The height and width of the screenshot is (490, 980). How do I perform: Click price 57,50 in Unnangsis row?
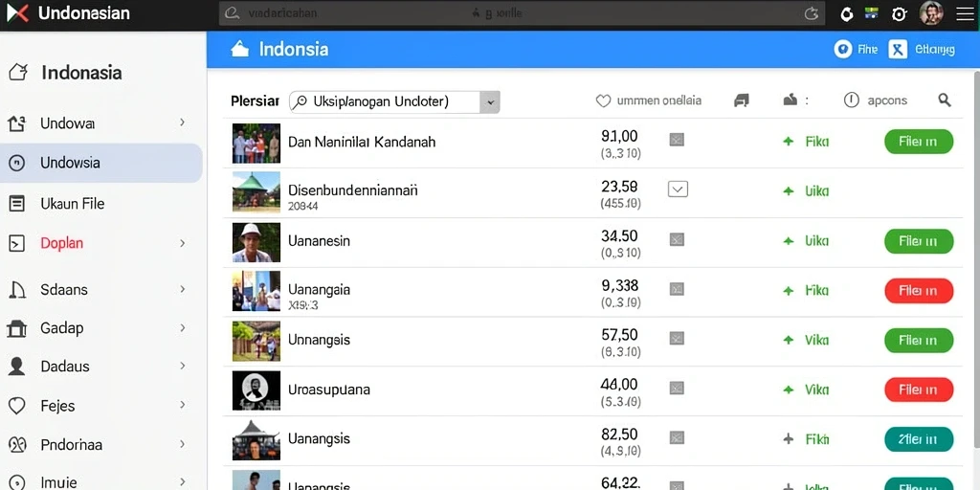point(619,335)
